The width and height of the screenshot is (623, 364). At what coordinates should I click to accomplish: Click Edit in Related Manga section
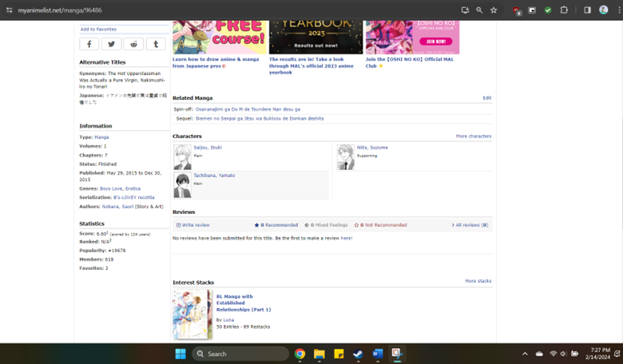(487, 98)
